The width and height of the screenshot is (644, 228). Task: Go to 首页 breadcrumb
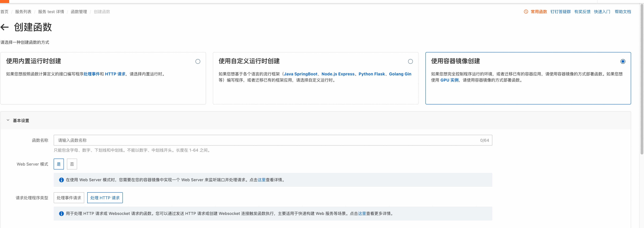click(x=4, y=12)
